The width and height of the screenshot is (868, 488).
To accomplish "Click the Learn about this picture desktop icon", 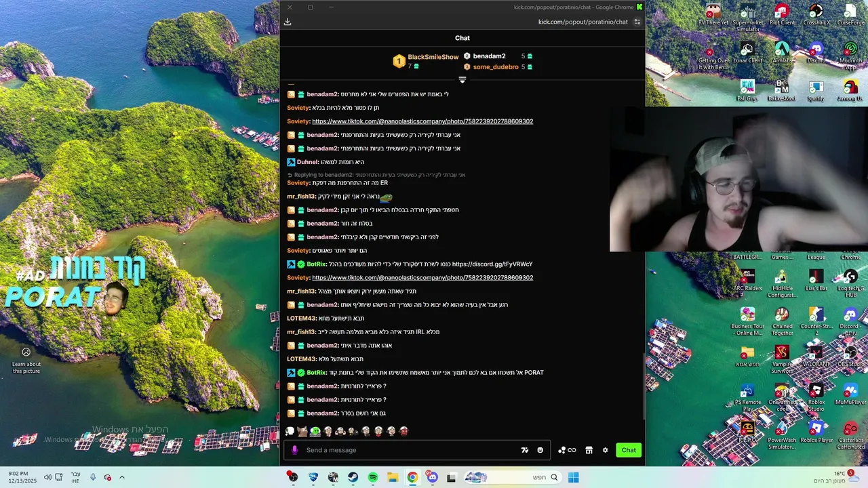I will 26,359.
